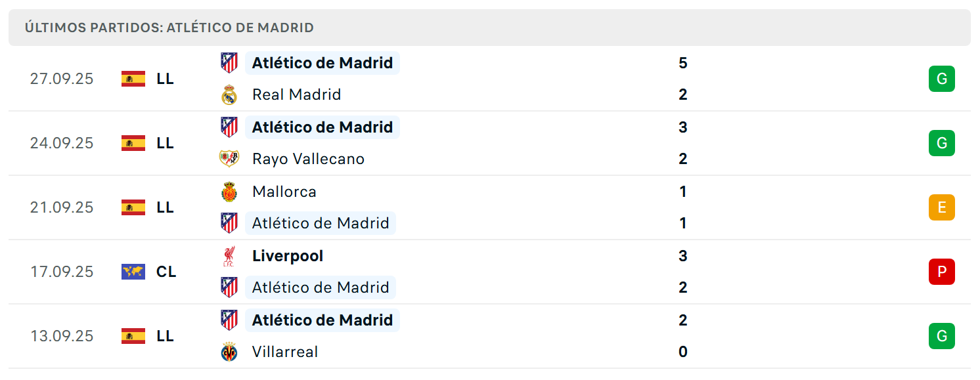Open the Real Madrid team link

pyautogui.click(x=297, y=95)
